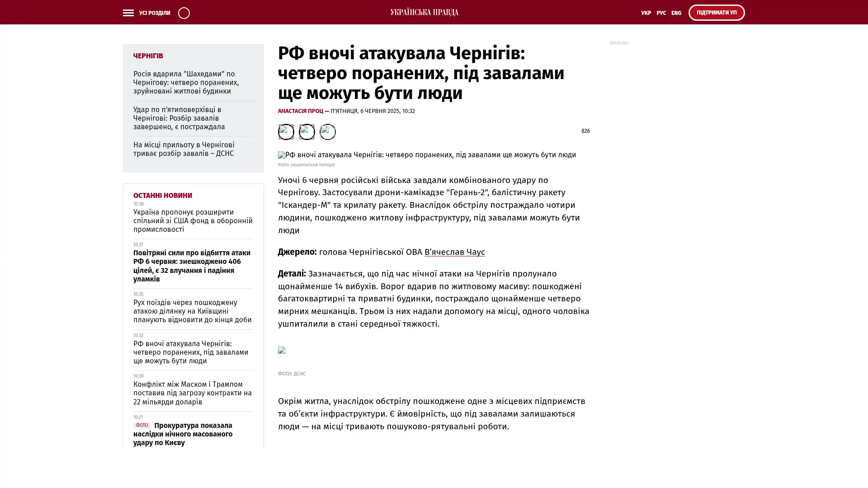Open article about Шахеди strike on Чернігів
This screenshot has height=488, width=868.
186,82
